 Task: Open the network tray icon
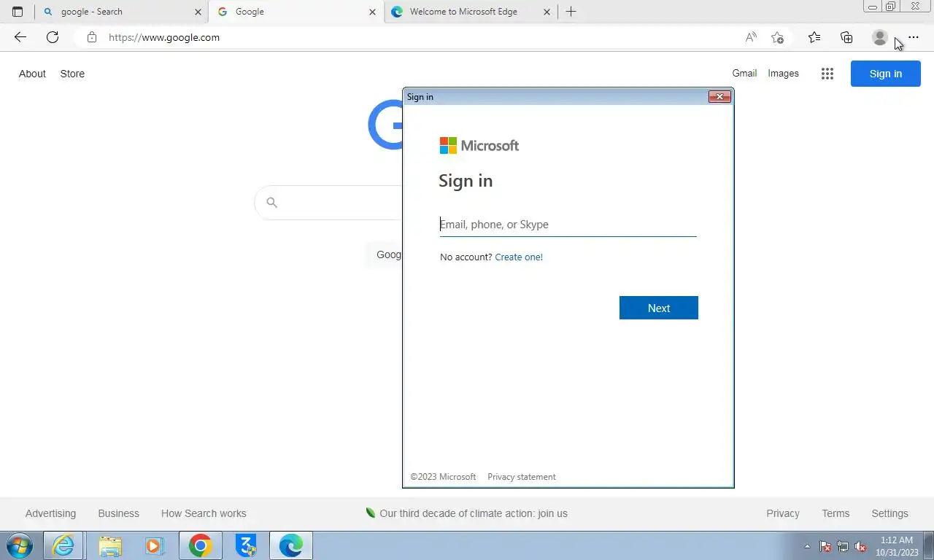click(843, 546)
